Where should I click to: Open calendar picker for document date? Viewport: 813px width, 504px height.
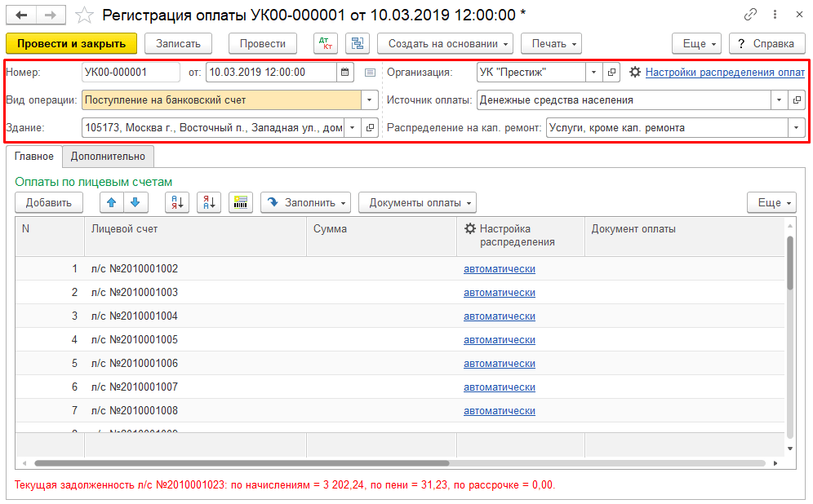click(x=344, y=73)
